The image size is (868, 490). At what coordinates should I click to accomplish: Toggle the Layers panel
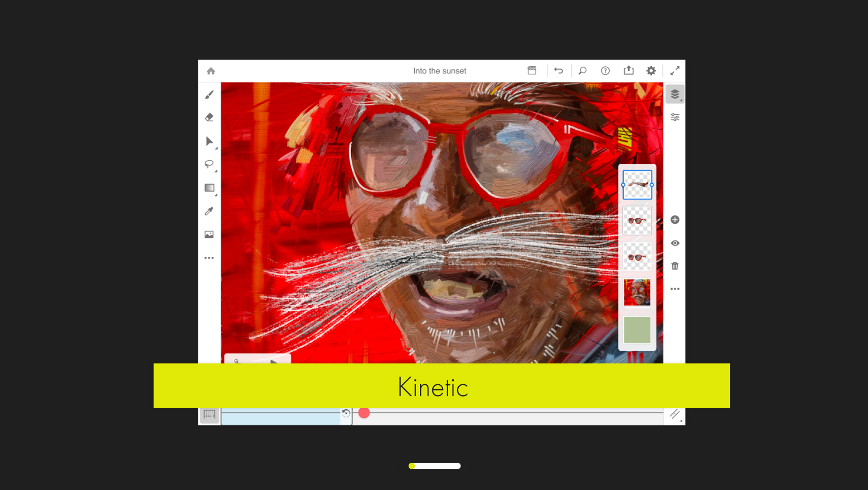[675, 94]
